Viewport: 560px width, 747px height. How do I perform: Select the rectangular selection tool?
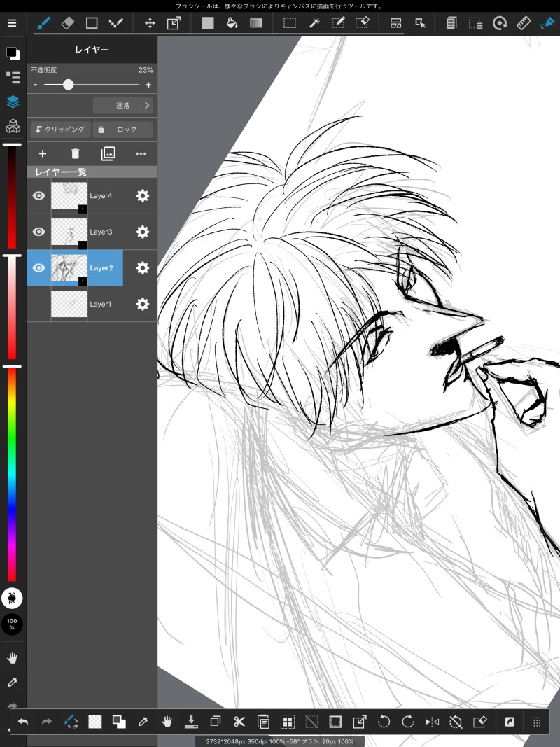tap(290, 23)
